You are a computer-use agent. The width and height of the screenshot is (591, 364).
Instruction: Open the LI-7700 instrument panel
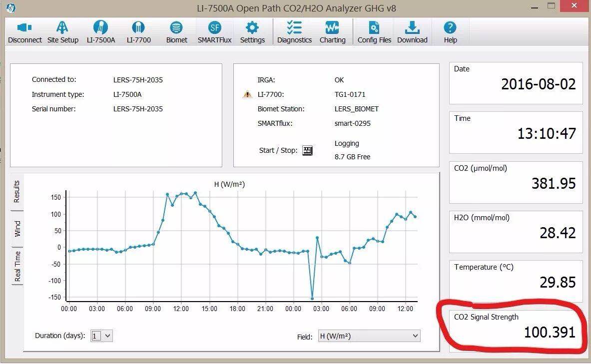coord(138,32)
